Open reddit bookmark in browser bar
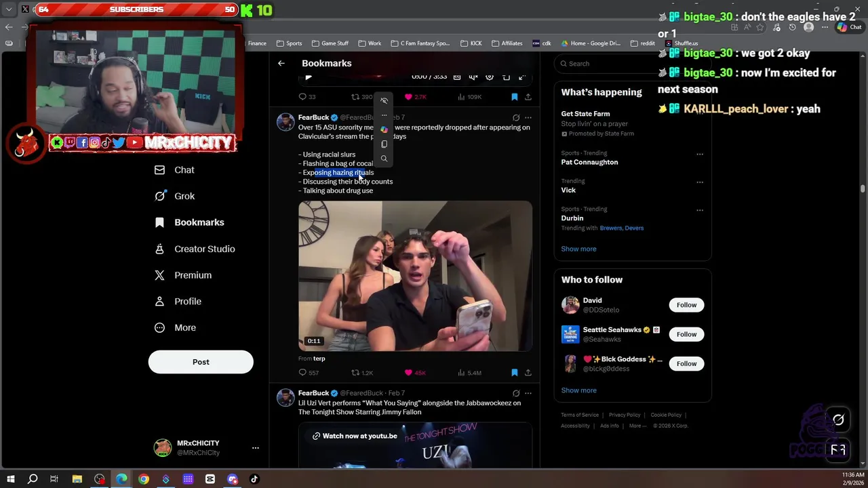The width and height of the screenshot is (868, 488). point(643,43)
